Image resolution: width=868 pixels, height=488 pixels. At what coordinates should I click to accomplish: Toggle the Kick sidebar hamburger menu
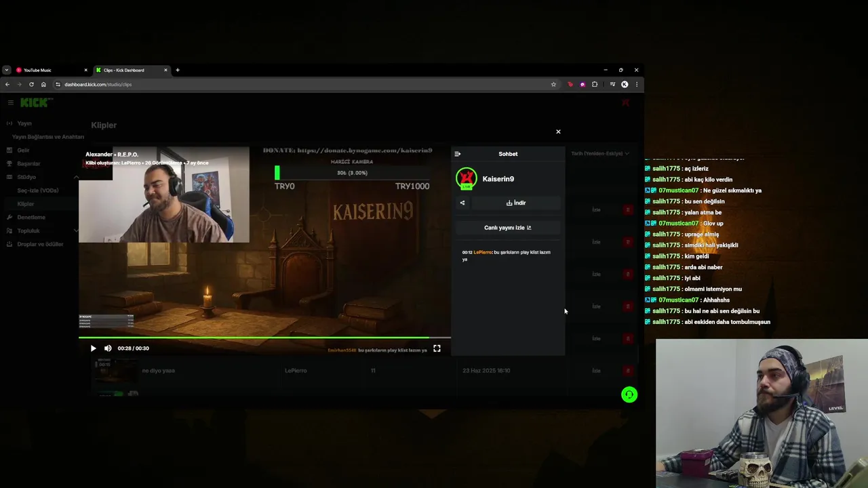tap(10, 102)
